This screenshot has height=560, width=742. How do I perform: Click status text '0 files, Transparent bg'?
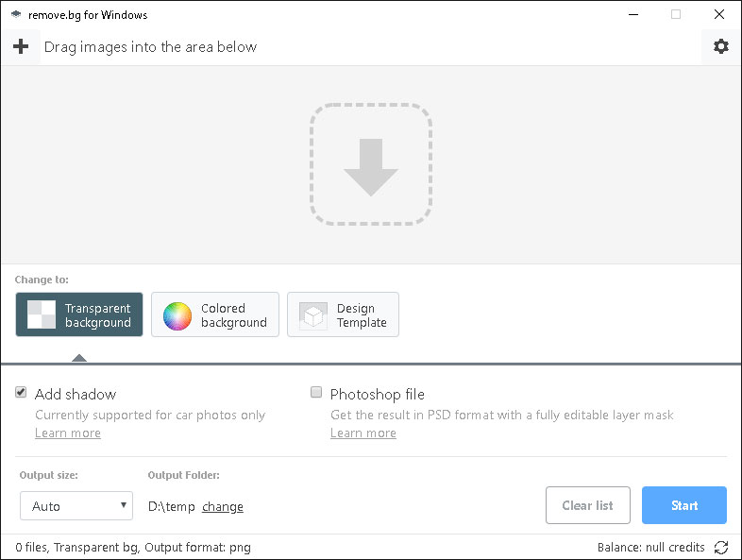(77, 547)
